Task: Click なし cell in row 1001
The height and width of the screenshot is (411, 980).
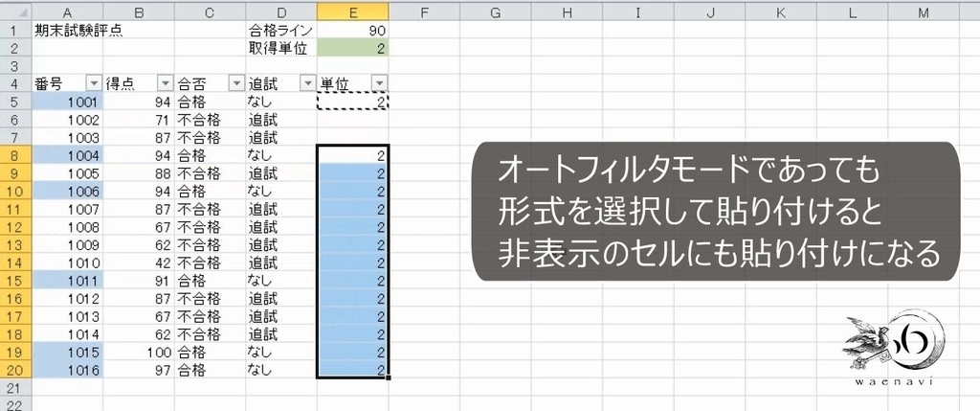Action: coord(281,102)
